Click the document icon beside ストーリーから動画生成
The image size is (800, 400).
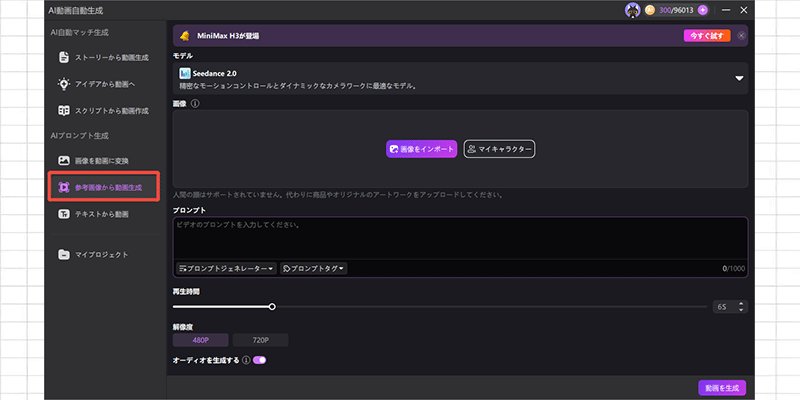(x=64, y=57)
